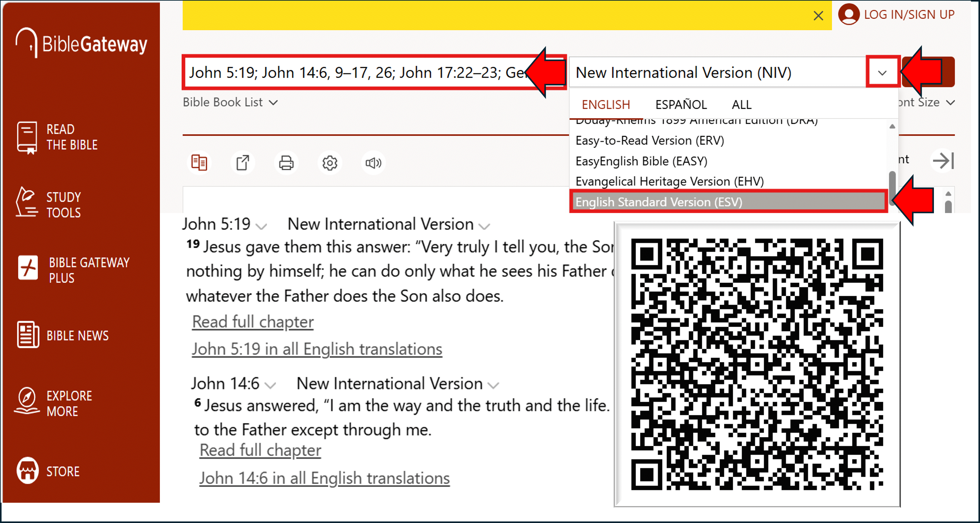Expand the John 5:19 verse chevron

(x=261, y=226)
